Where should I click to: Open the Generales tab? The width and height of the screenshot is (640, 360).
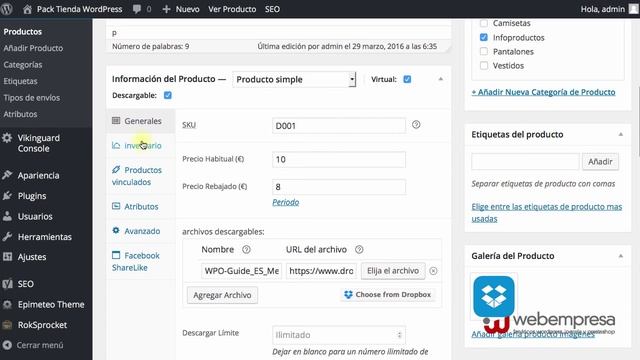(141, 121)
